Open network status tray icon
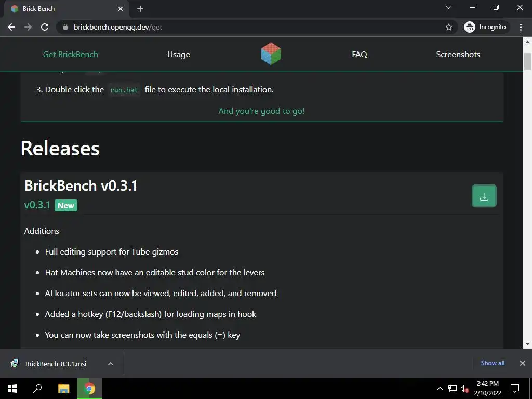Viewport: 532px width, 399px height. pyautogui.click(x=453, y=389)
